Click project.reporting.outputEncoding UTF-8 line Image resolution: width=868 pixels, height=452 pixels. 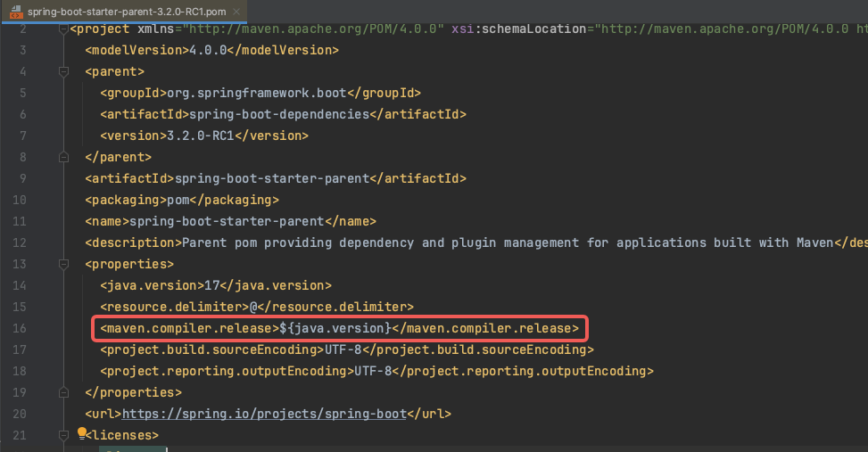377,371
